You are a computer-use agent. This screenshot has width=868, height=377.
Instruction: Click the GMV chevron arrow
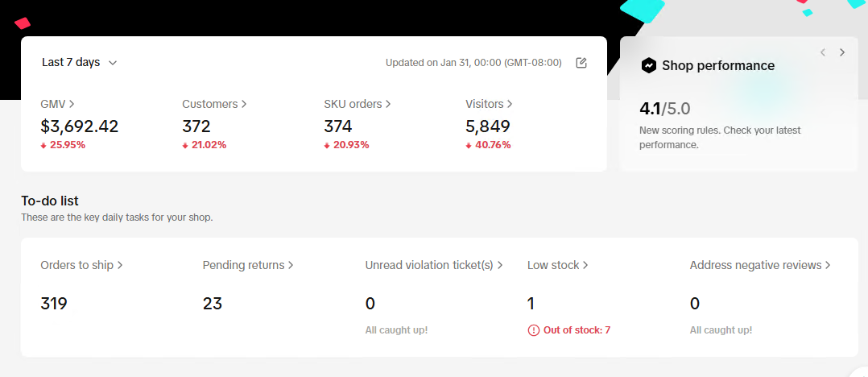[x=72, y=104]
